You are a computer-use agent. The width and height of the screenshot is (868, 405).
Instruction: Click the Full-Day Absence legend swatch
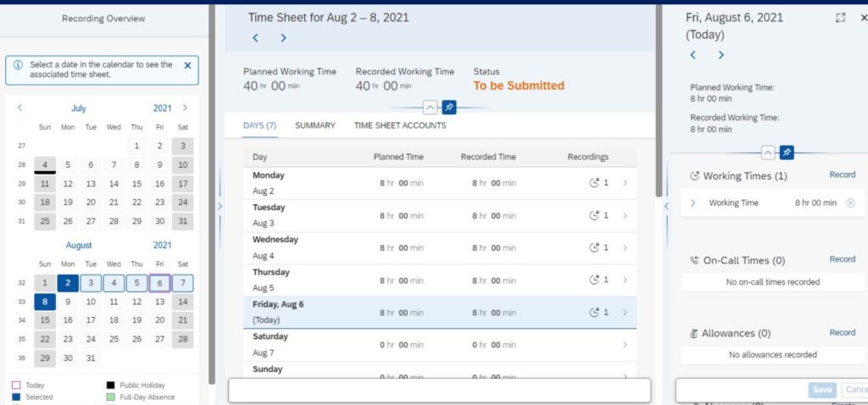point(111,397)
